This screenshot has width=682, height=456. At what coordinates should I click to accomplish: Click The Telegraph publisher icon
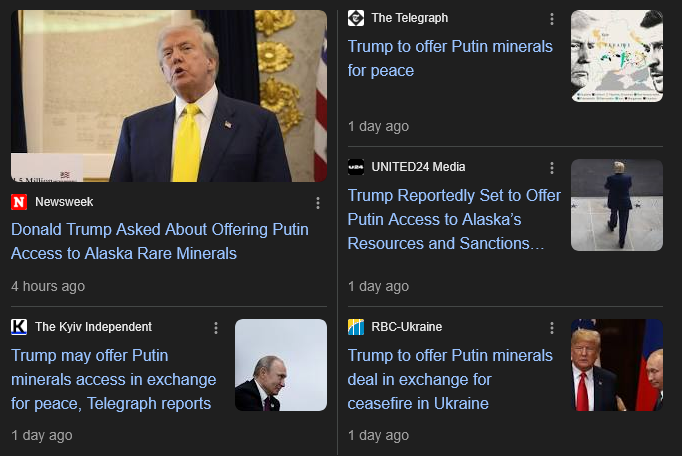(356, 18)
